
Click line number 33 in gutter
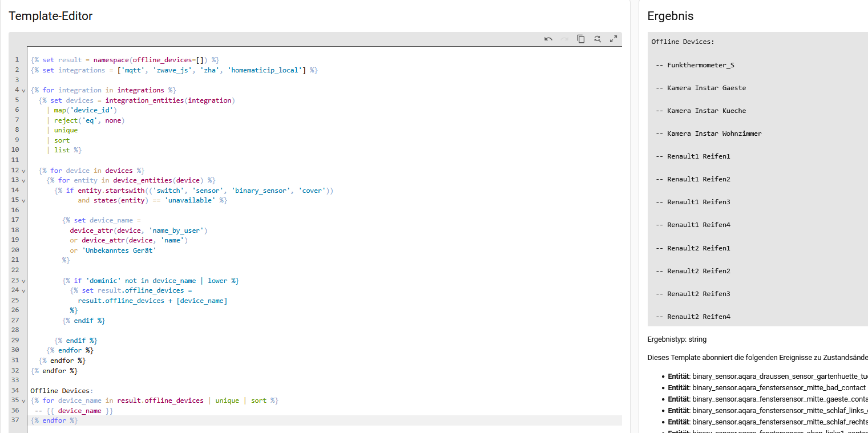[15, 381]
